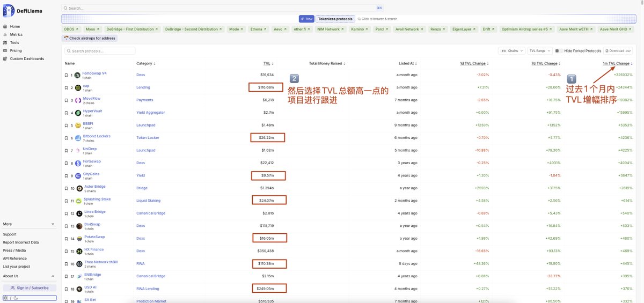Sort by Listed At column
The height and width of the screenshot is (303, 644).
click(x=407, y=63)
